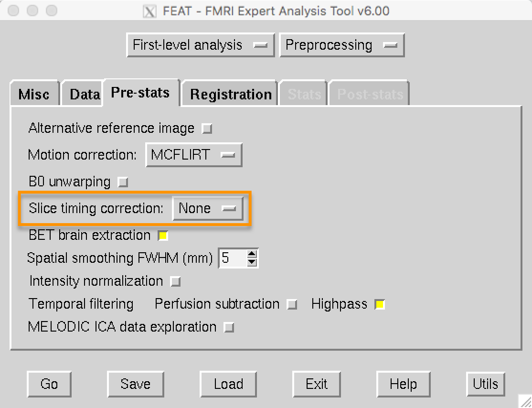Click the Load button

[x=228, y=384]
